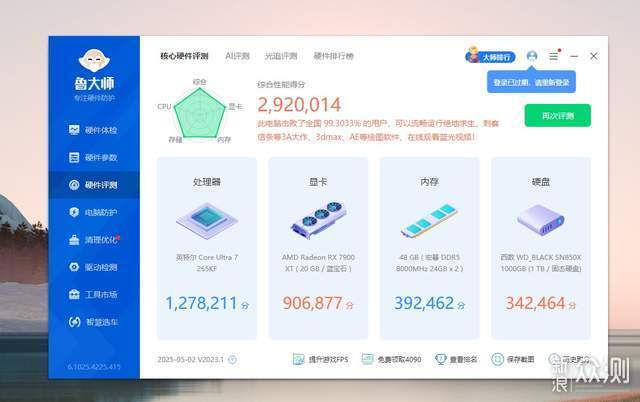Image resolution: width=640 pixels, height=402 pixels.
Task: Switch to the 硬件排行榜 tab
Action: (x=333, y=56)
